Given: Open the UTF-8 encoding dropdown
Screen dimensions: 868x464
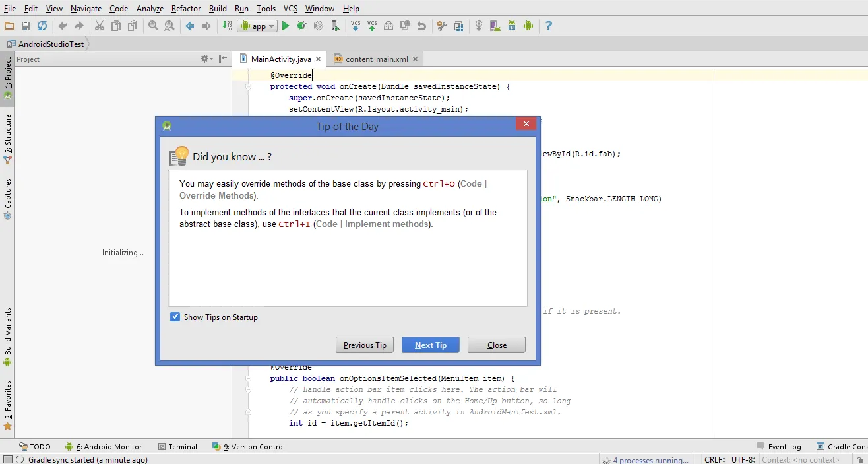Looking at the screenshot, I should click(743, 459).
